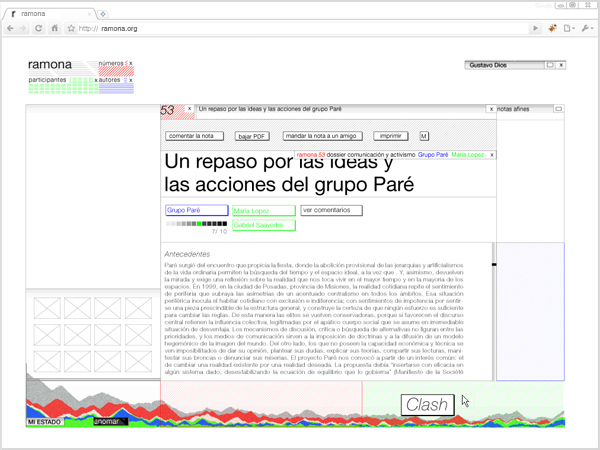Open the first placeholder thumbnail in top row
This screenshot has width=600, height=450.
click(47, 308)
